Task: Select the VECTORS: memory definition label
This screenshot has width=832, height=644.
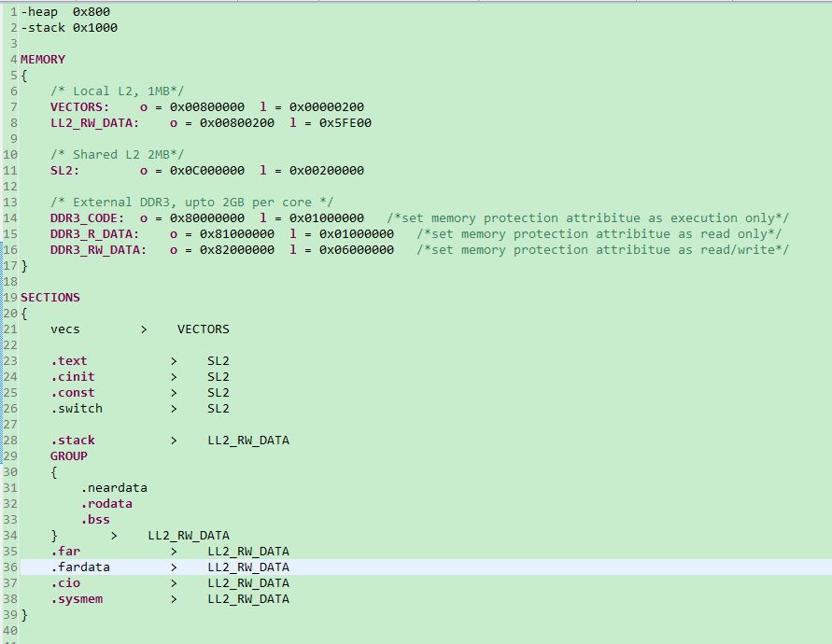Action: point(80,107)
